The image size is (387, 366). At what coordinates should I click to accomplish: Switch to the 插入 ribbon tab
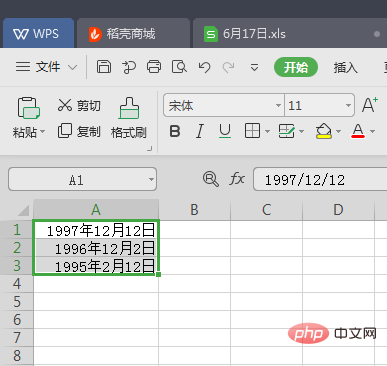[345, 68]
